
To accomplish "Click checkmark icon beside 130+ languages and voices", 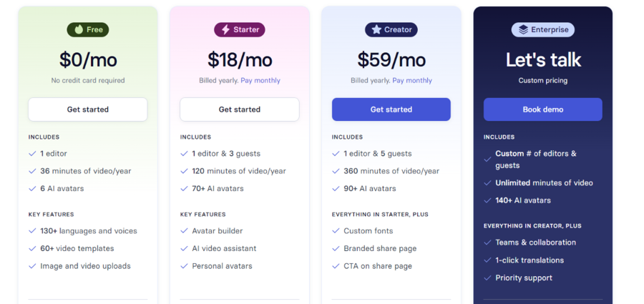I will pyautogui.click(x=32, y=231).
